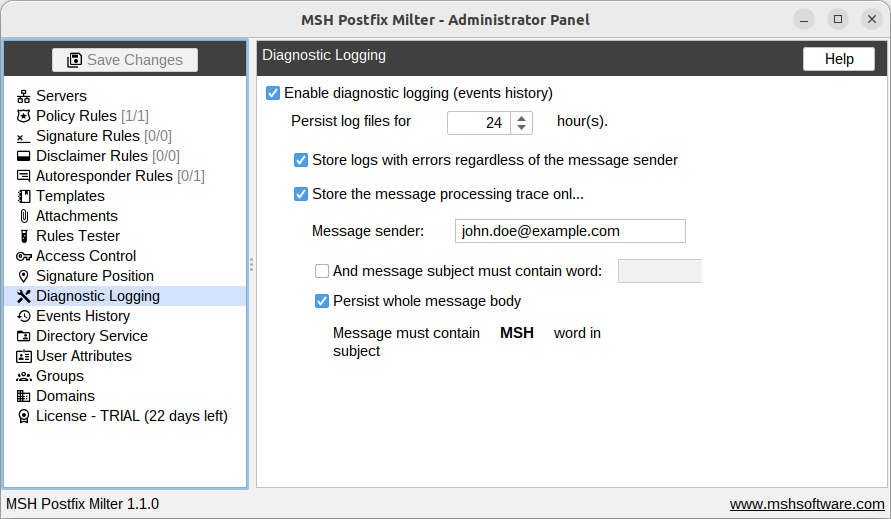
Task: Open the Groups section
Action: tap(60, 376)
